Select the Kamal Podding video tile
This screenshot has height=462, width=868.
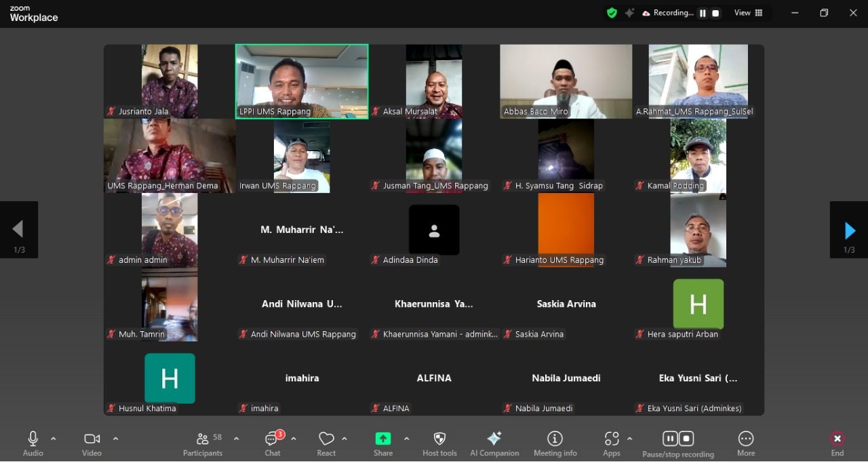pyautogui.click(x=698, y=156)
